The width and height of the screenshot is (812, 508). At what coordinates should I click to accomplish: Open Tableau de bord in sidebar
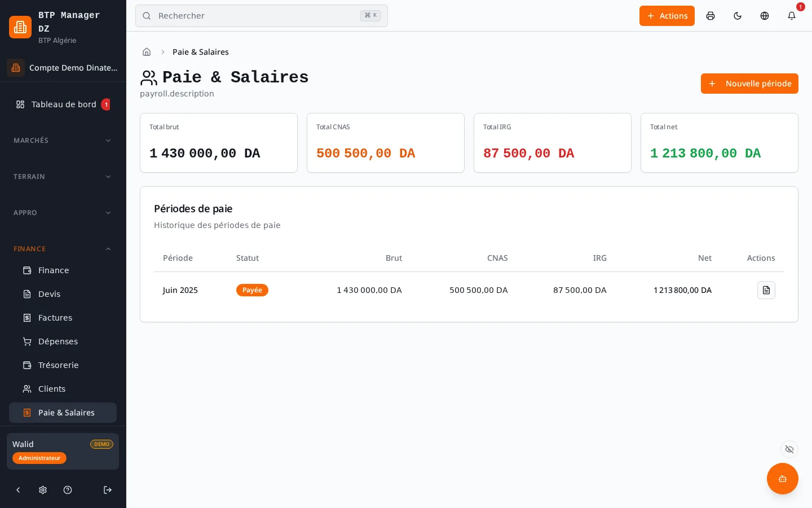click(63, 104)
